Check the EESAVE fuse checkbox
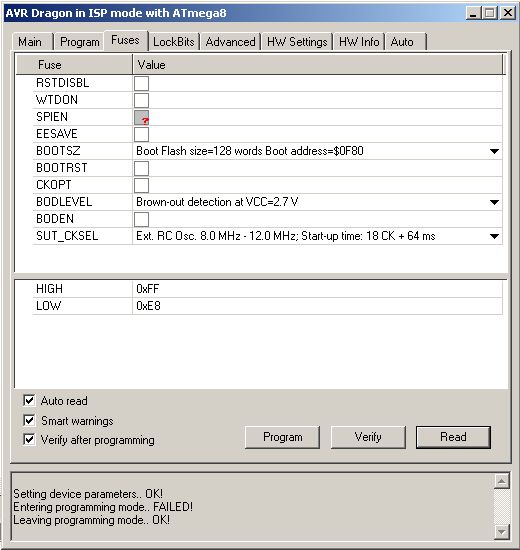Image resolution: width=520 pixels, height=550 pixels. (x=141, y=134)
